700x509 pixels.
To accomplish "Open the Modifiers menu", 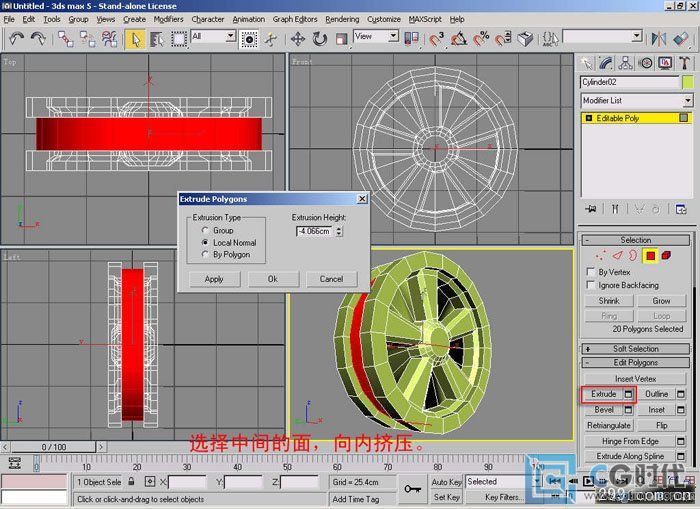I will (168, 19).
